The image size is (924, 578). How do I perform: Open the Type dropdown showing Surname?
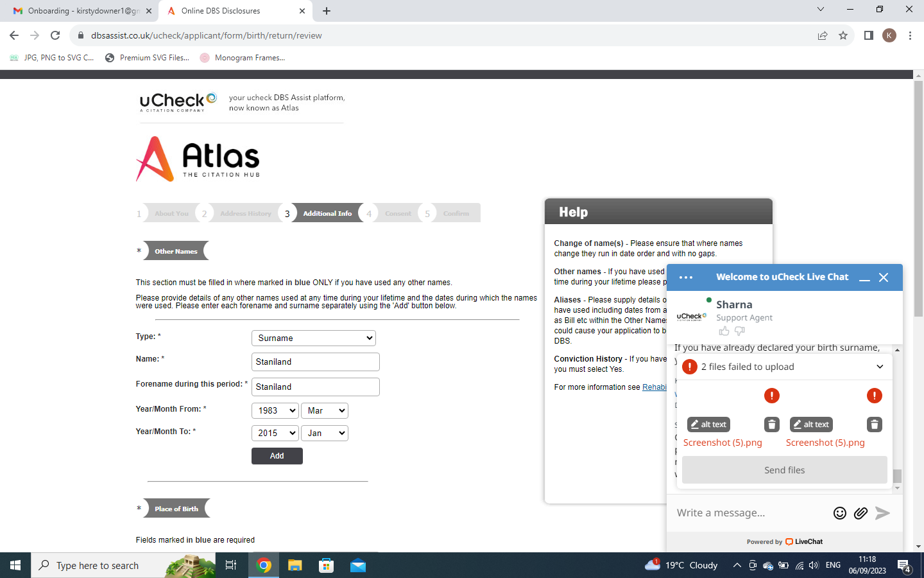[x=313, y=338]
